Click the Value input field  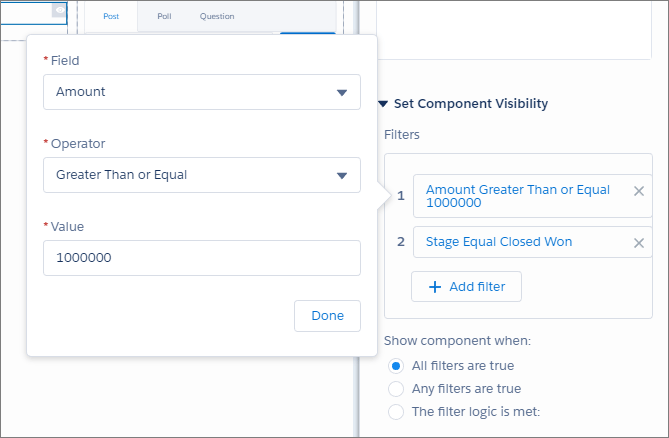[x=202, y=257]
